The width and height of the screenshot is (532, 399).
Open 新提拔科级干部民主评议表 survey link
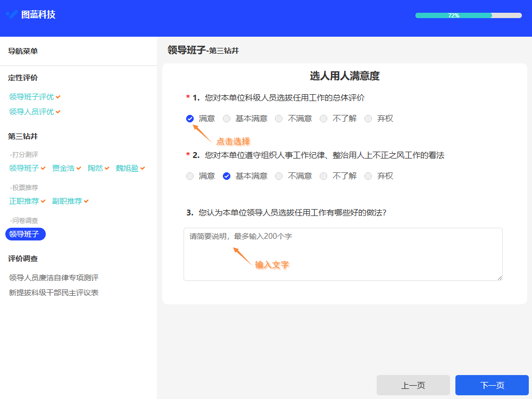click(53, 292)
